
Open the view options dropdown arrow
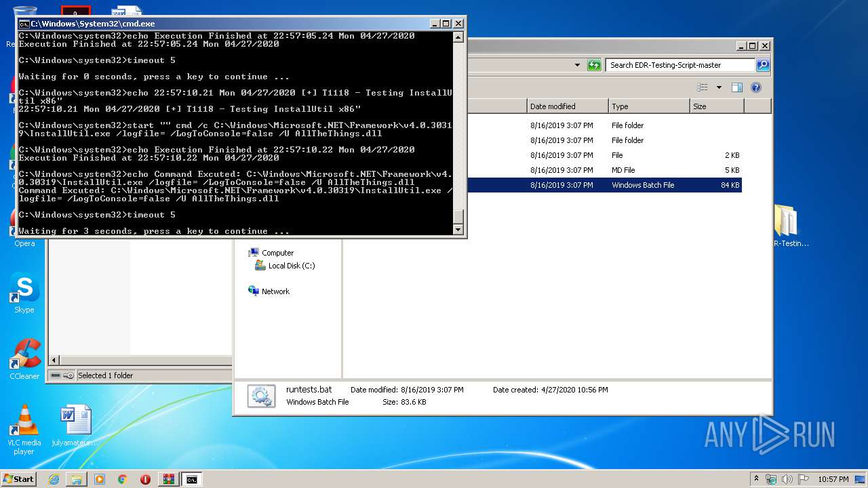tap(719, 87)
